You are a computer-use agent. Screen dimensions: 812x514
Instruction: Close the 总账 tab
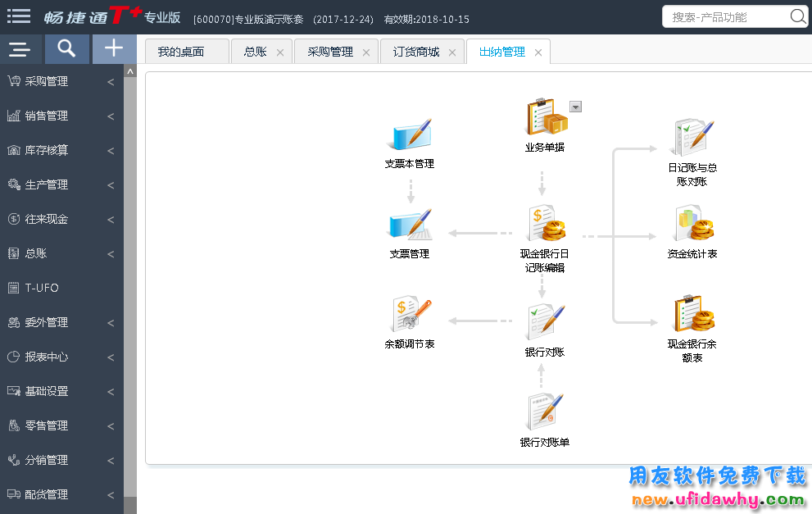tap(280, 52)
